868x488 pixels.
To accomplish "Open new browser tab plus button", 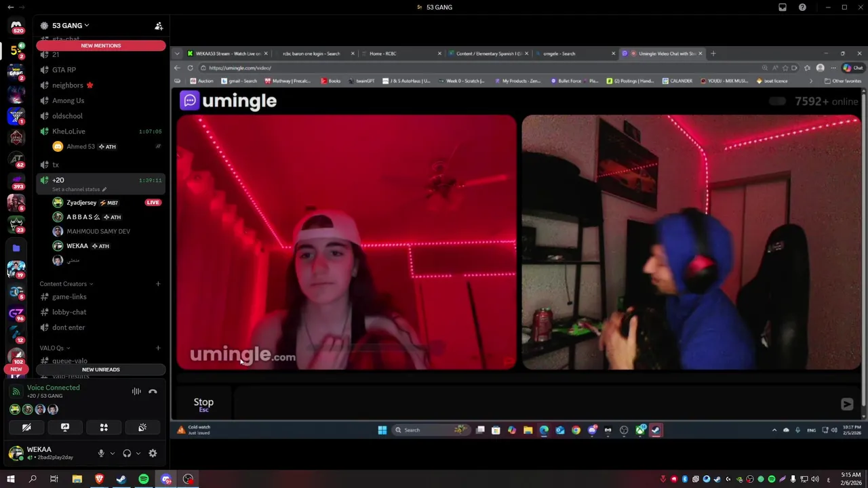I will [713, 54].
